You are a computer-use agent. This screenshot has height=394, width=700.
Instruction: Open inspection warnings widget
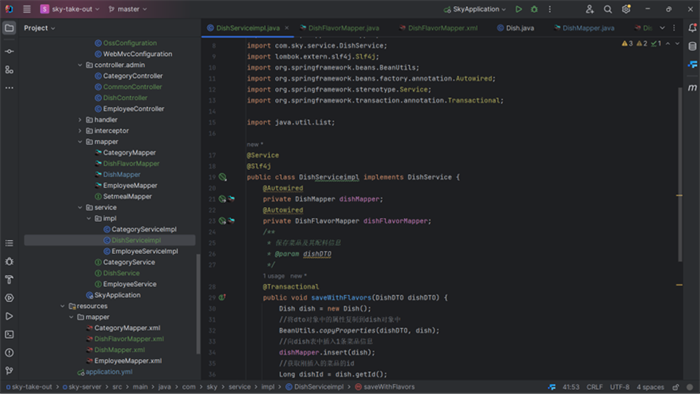click(642, 44)
